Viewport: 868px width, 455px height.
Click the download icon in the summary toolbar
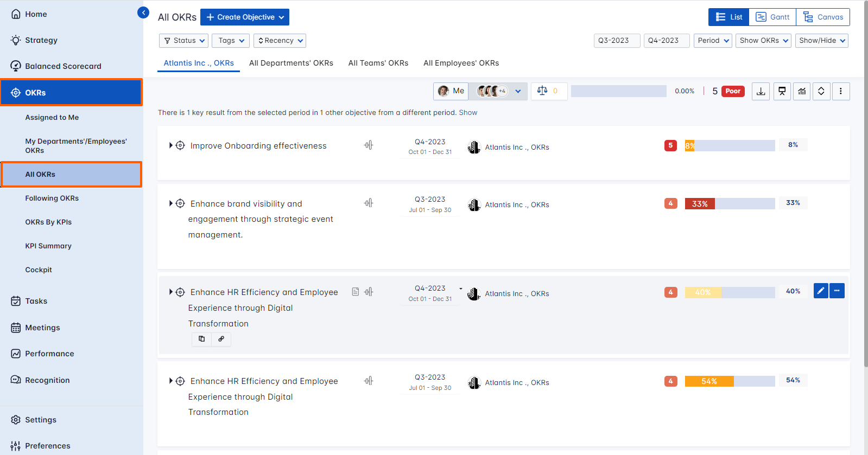[x=761, y=92]
